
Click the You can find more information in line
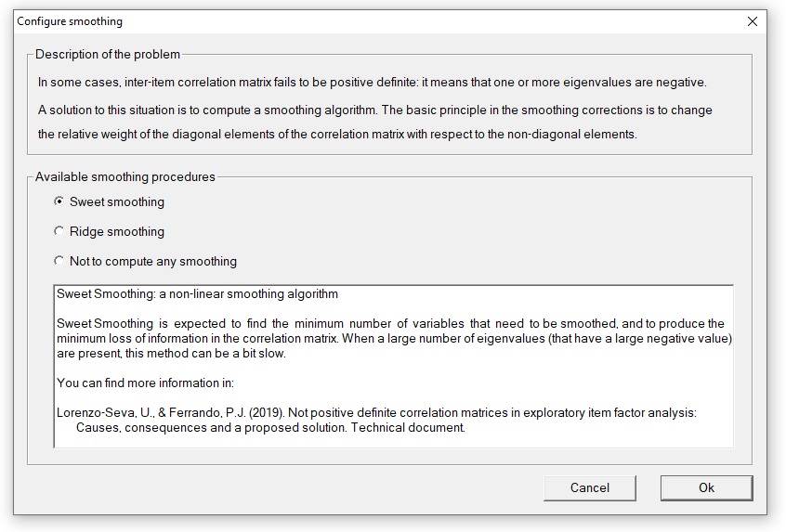pos(145,383)
